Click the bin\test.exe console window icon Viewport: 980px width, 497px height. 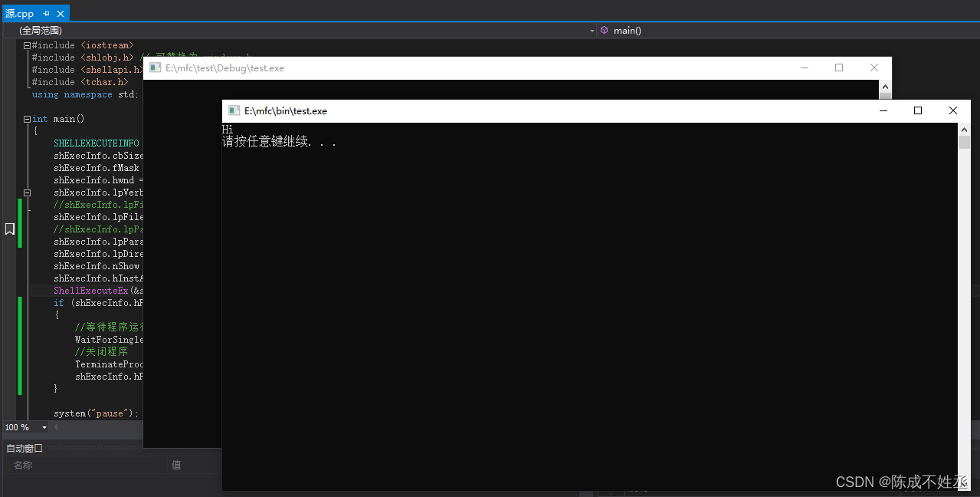234,110
